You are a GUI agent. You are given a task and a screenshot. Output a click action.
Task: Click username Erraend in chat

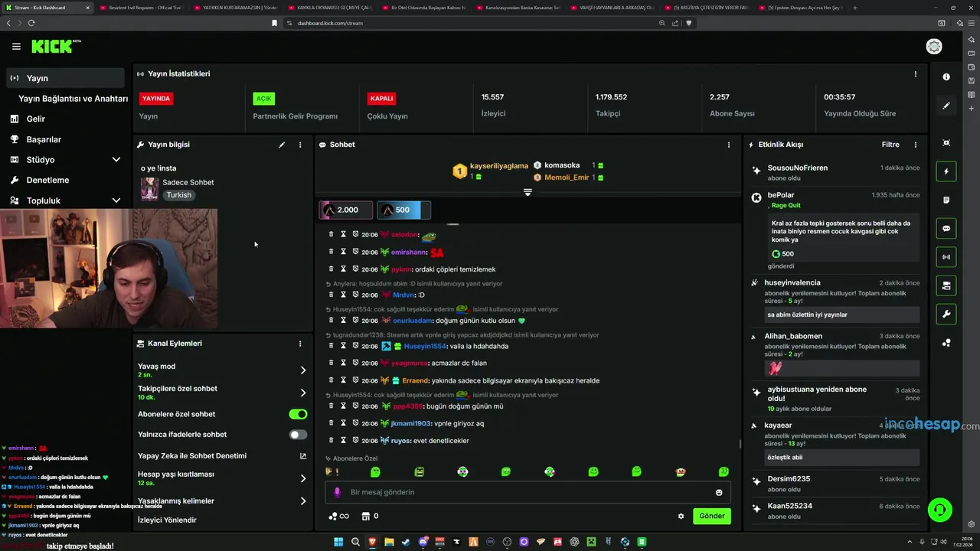415,380
